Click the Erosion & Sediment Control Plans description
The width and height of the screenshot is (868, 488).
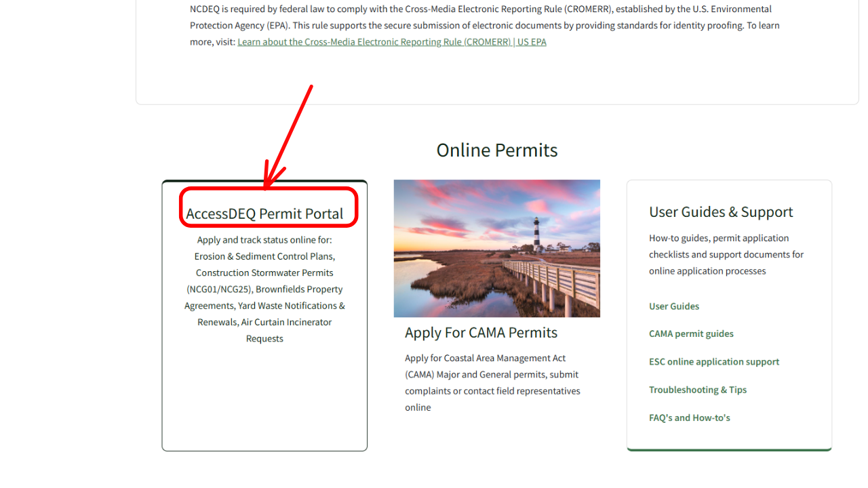tap(264, 256)
